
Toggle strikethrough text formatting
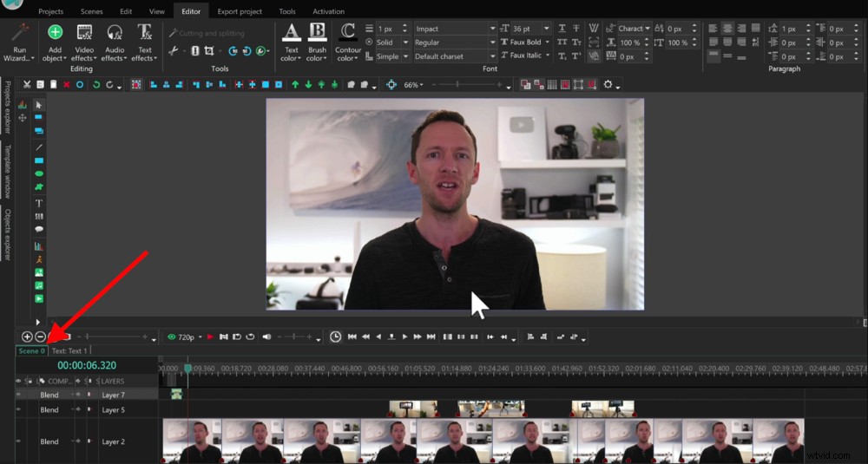pyautogui.click(x=576, y=29)
